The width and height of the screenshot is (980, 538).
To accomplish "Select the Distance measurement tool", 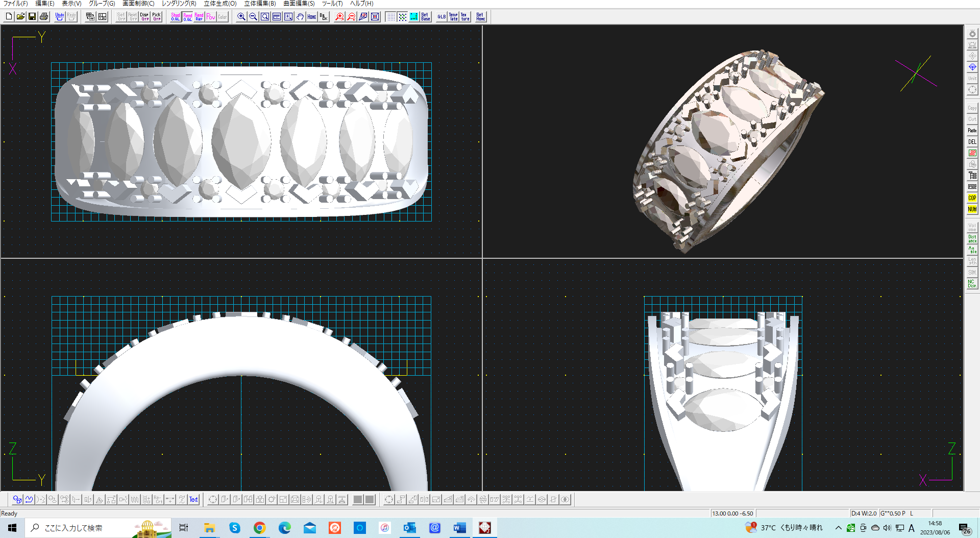I will (972, 238).
